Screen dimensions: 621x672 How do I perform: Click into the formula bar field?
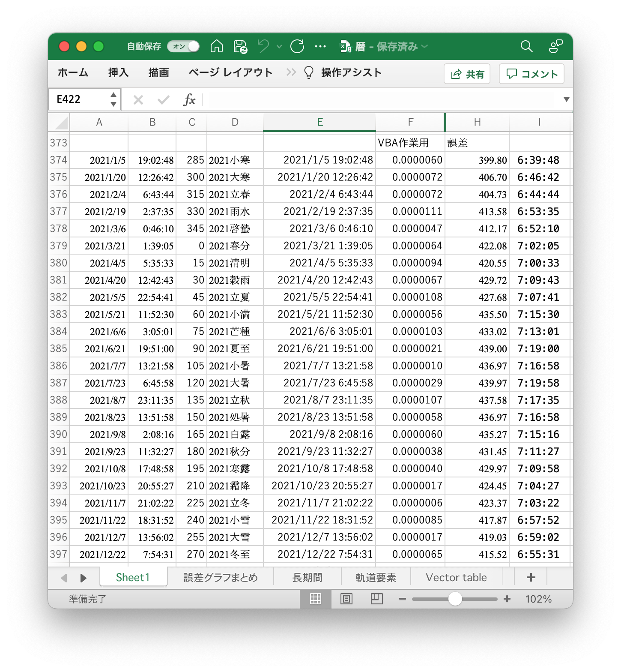(x=381, y=99)
